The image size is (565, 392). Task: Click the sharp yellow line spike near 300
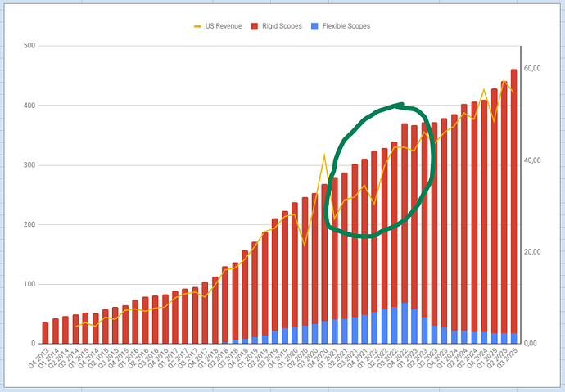(x=325, y=155)
